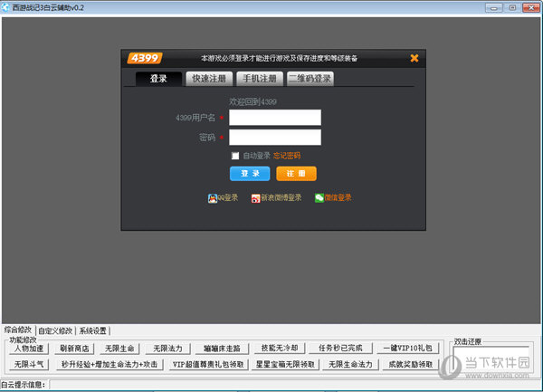Open the 二维码登录 tab
The width and height of the screenshot is (543, 392).
point(310,79)
